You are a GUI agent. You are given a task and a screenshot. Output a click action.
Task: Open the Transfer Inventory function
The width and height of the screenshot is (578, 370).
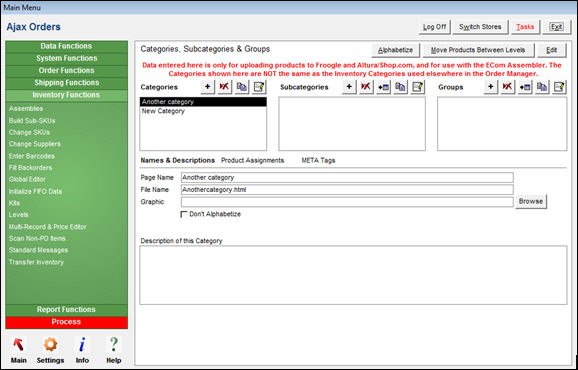coord(36,262)
